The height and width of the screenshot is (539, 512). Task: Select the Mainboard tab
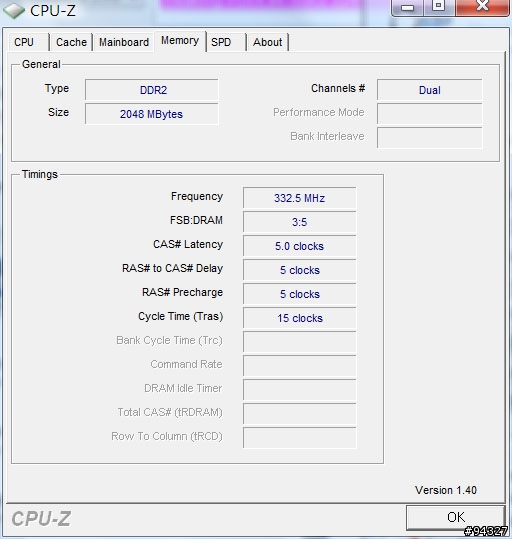124,42
